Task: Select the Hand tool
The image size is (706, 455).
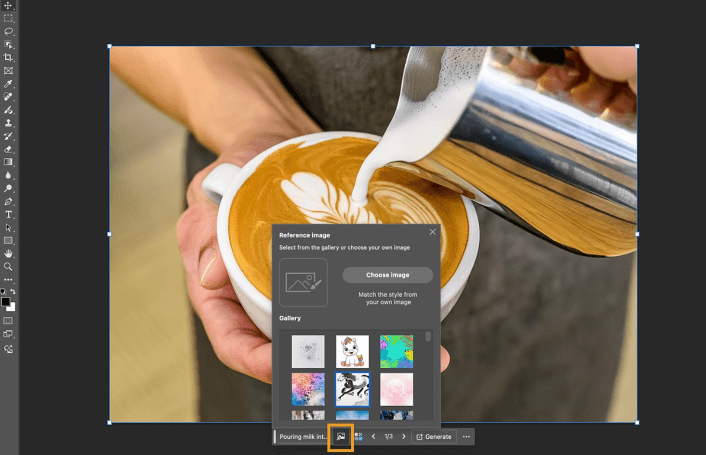Action: (9, 253)
